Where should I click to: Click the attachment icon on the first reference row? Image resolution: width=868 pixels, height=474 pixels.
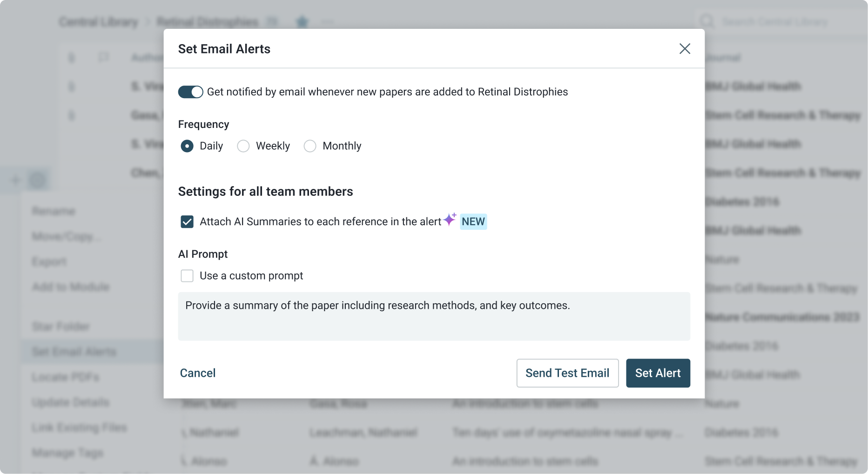pyautogui.click(x=72, y=86)
